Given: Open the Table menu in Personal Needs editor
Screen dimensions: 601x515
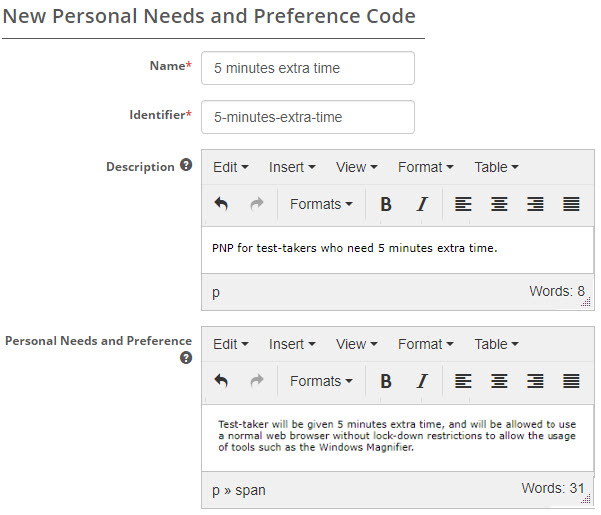Looking at the screenshot, I should (496, 344).
